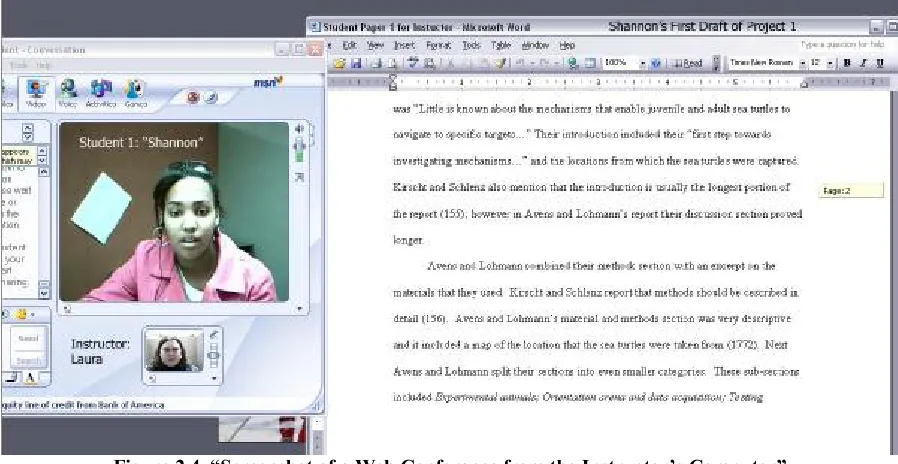
Task: Click the Open folder icon in Word toolbar
Action: click(x=340, y=64)
